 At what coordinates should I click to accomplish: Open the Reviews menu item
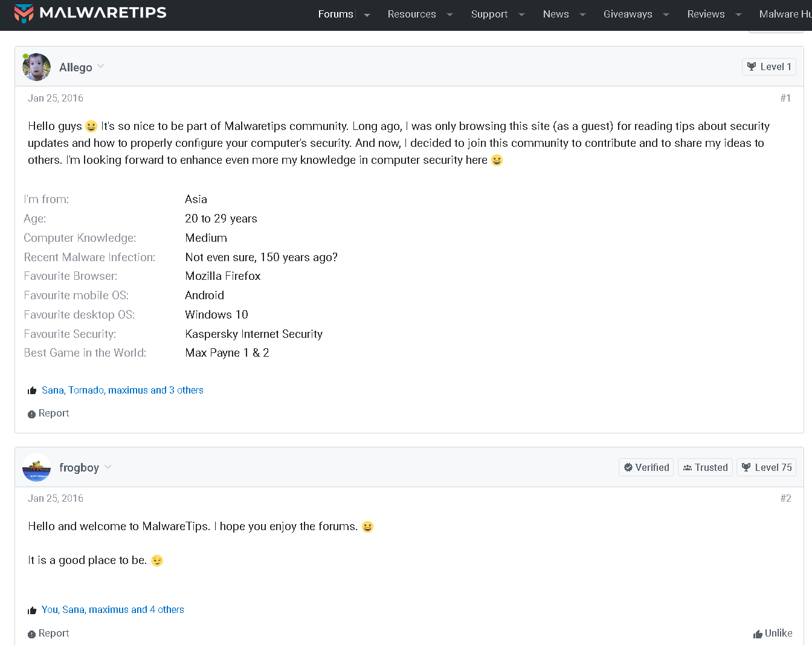(x=706, y=14)
